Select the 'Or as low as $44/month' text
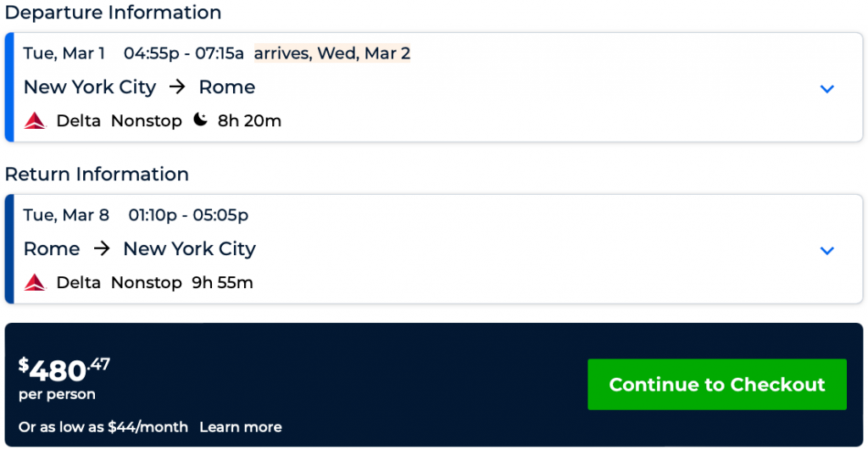868x450 pixels. pyautogui.click(x=103, y=427)
